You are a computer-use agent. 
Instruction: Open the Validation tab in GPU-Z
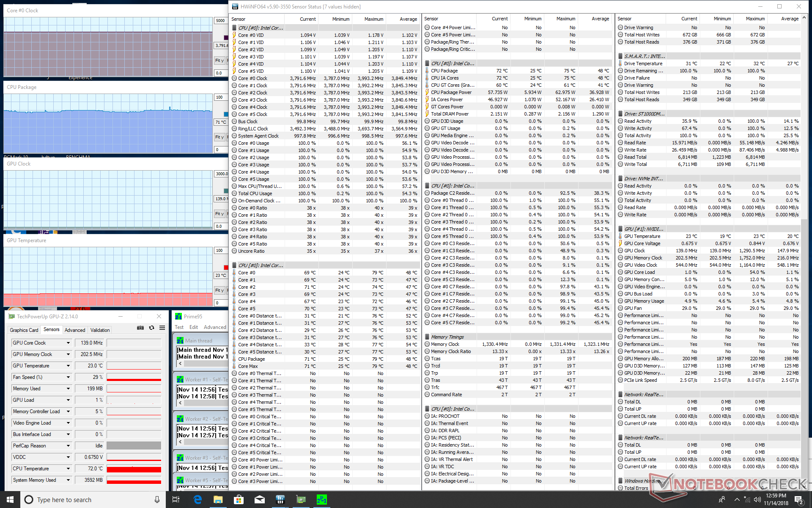[100, 330]
